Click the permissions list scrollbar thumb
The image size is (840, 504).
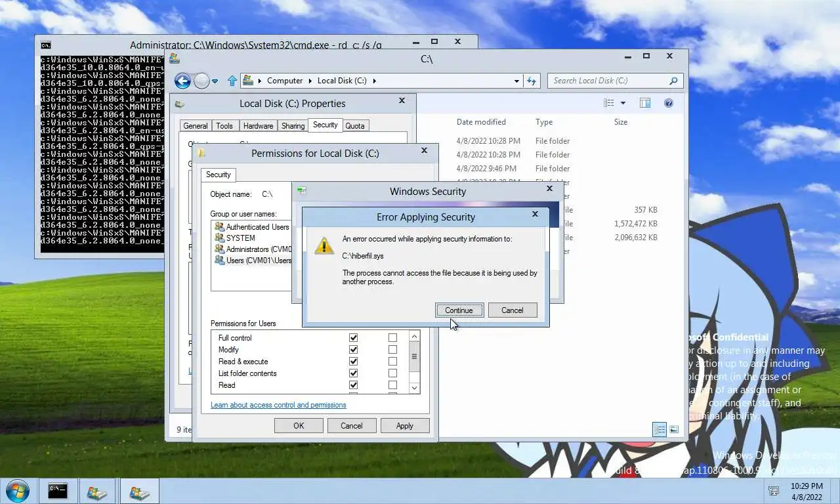(x=414, y=357)
